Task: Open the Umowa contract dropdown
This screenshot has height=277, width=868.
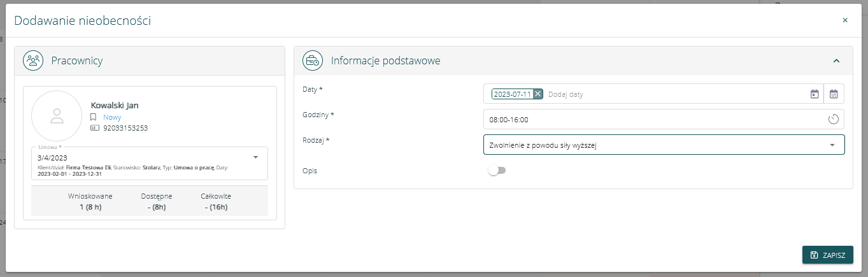Action: [255, 157]
